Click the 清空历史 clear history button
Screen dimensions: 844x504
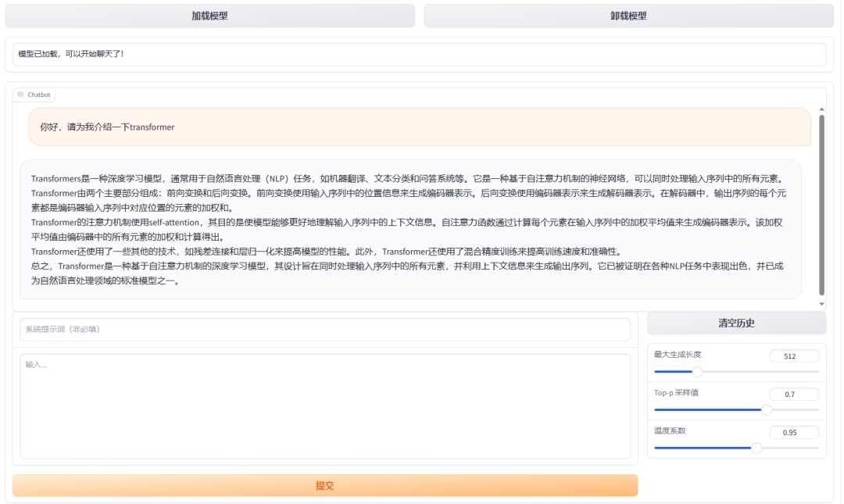point(735,323)
